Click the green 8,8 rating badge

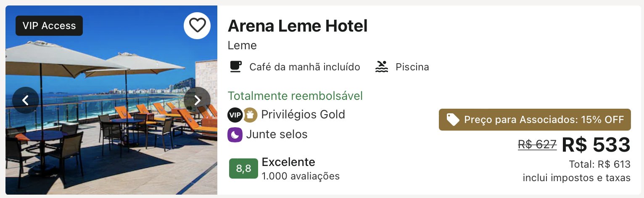pos(243,169)
